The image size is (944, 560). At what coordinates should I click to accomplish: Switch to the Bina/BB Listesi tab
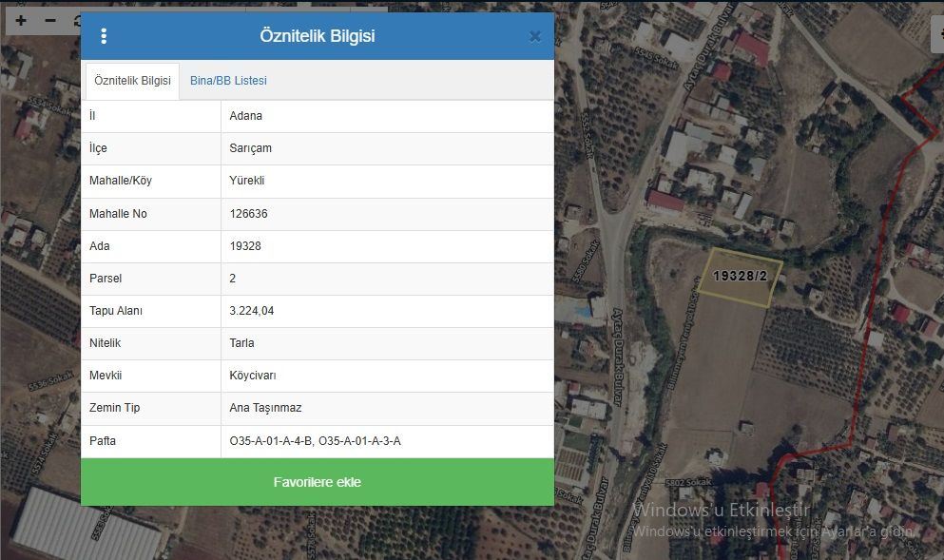pyautogui.click(x=228, y=81)
